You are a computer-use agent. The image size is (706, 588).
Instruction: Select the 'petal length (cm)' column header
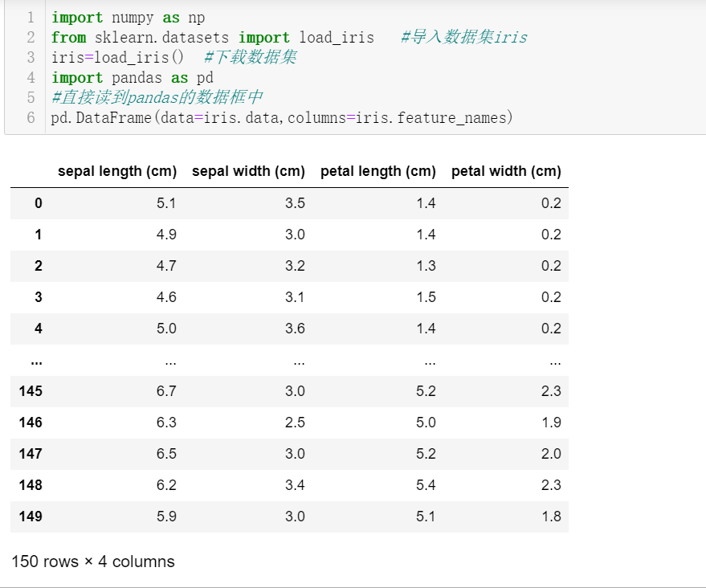378,171
